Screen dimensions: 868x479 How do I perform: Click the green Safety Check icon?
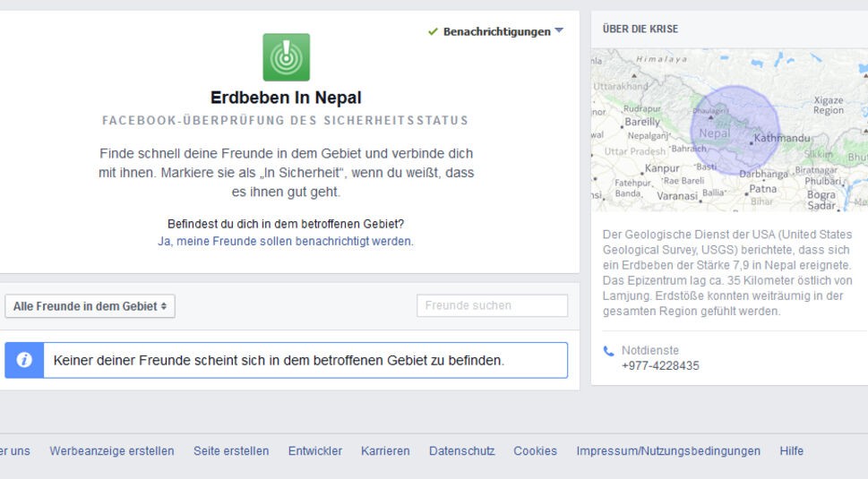coord(286,57)
